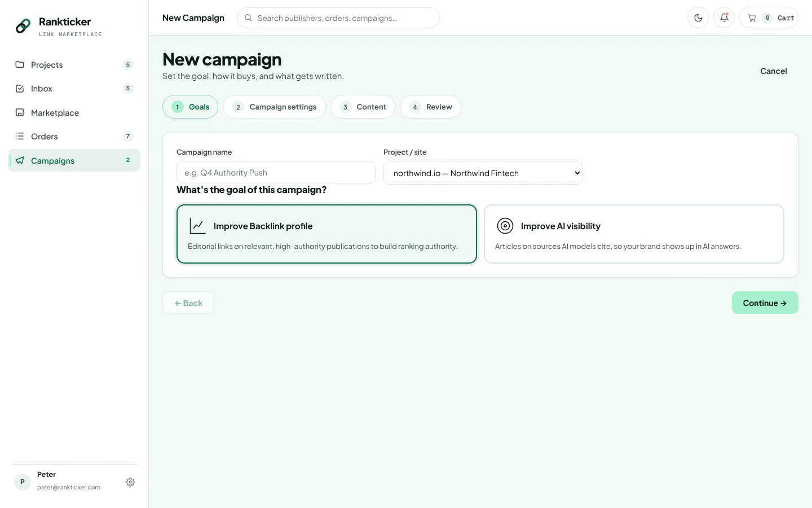Viewport: 812px width, 508px height.
Task: Click the Campaigns count badge 2
Action: pyautogui.click(x=128, y=160)
